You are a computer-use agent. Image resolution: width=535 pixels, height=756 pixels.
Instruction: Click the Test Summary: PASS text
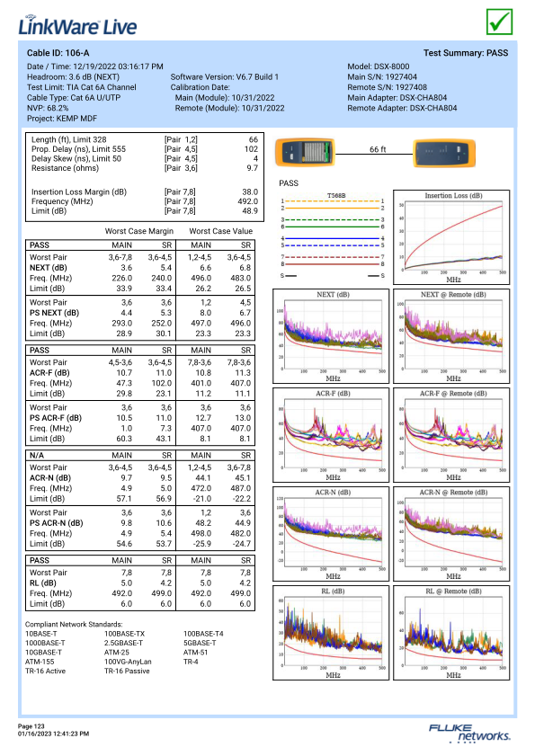pyautogui.click(x=466, y=53)
